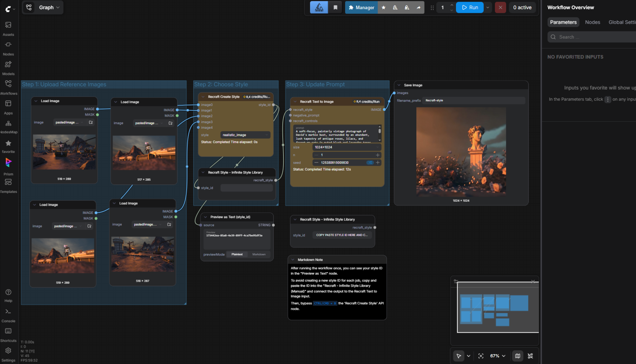The image size is (636, 364).
Task: Select Plaintext preview mode
Action: (237, 254)
